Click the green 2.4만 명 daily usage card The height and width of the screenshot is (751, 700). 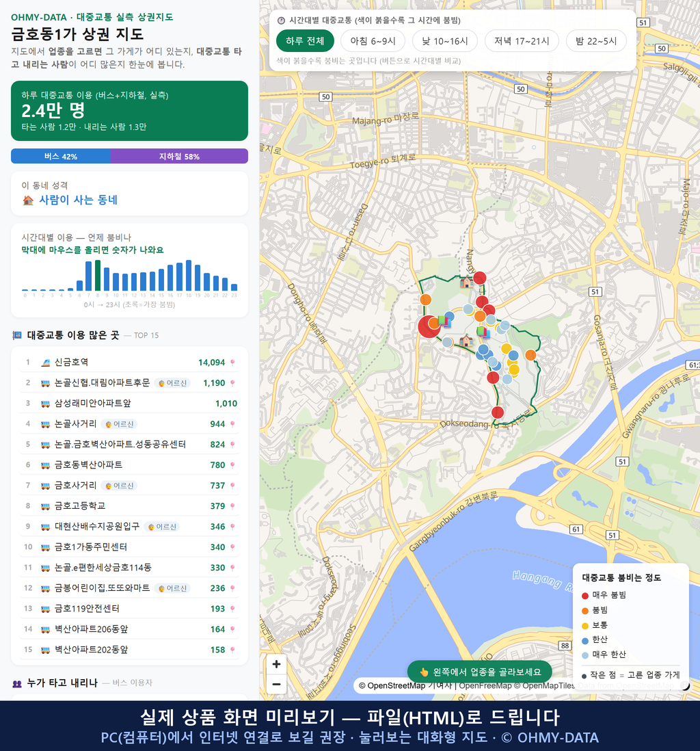click(x=129, y=111)
